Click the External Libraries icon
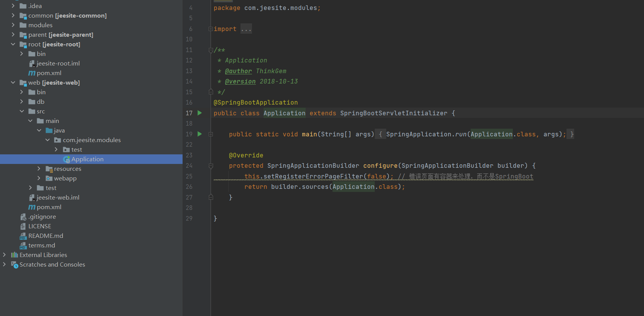Image resolution: width=644 pixels, height=316 pixels. pyautogui.click(x=15, y=255)
